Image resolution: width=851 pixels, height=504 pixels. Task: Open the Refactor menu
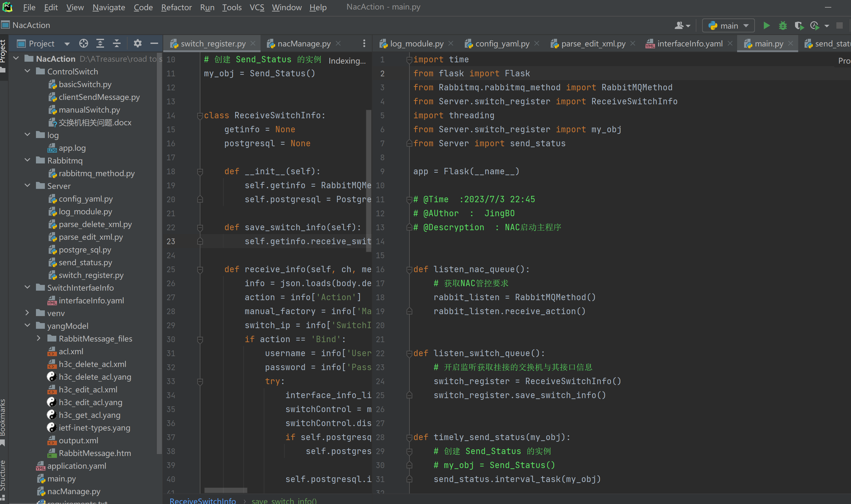pos(176,7)
